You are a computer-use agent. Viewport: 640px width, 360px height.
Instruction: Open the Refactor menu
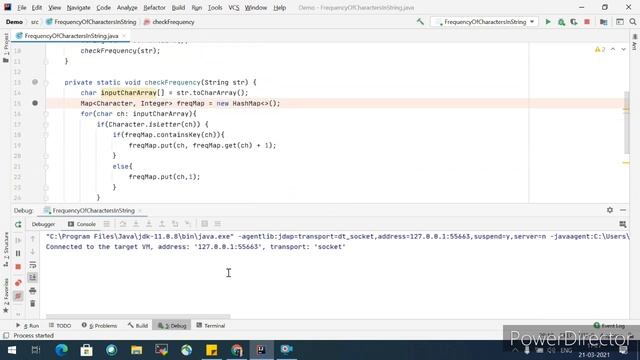click(x=154, y=7)
